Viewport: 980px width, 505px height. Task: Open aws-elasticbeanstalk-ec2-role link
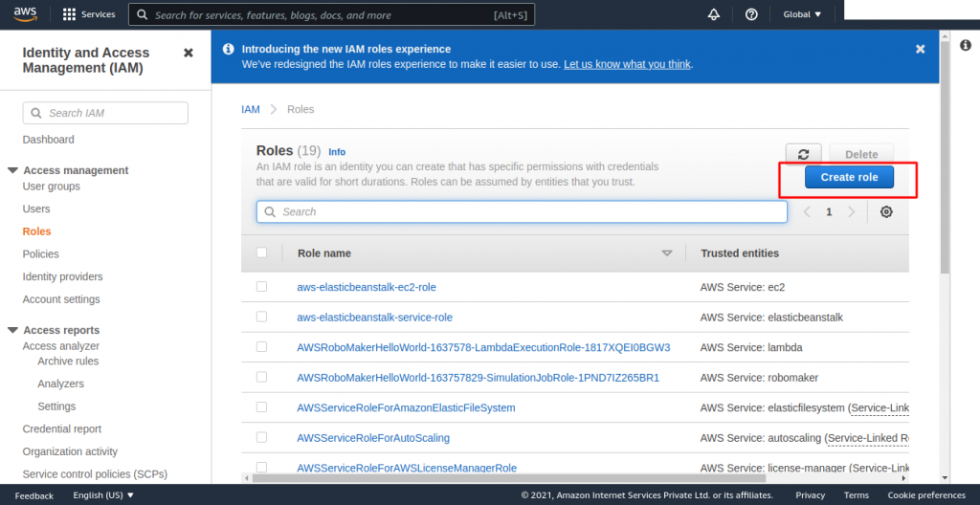(367, 287)
